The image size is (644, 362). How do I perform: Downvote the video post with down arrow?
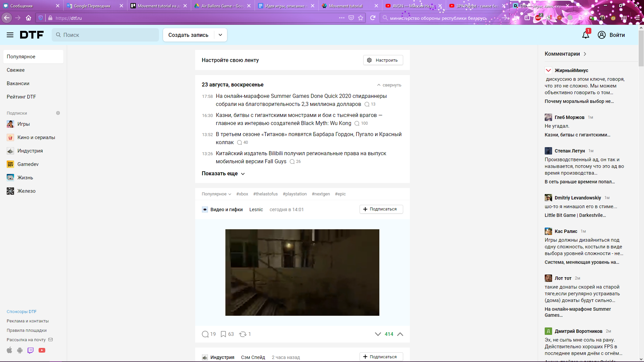378,334
